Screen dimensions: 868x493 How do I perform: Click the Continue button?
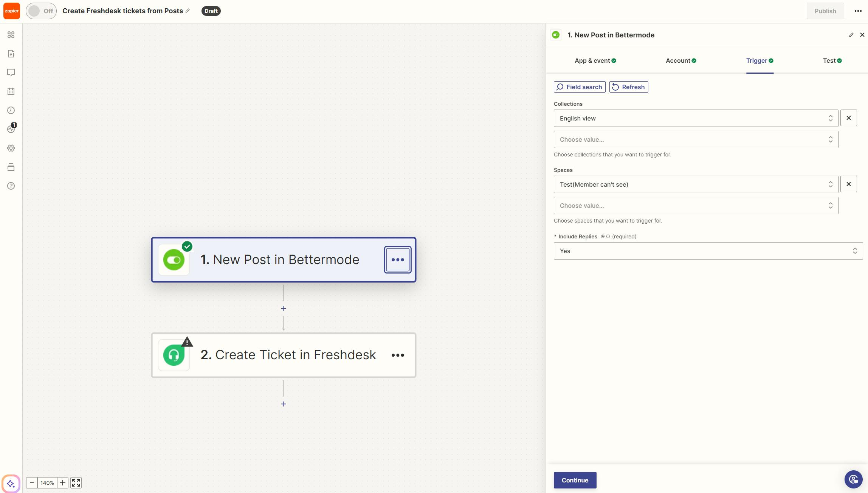pos(575,480)
